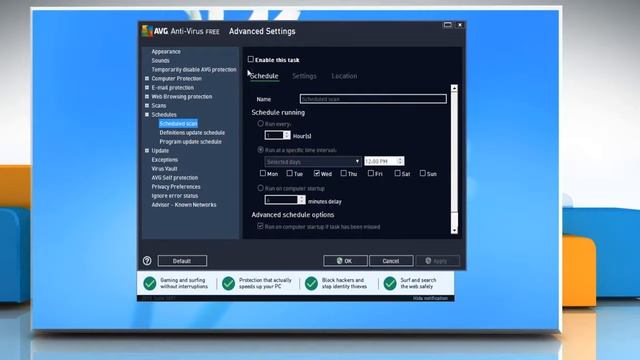Switch to the Location tab
Screen dimensions: 640x360
coord(344,76)
